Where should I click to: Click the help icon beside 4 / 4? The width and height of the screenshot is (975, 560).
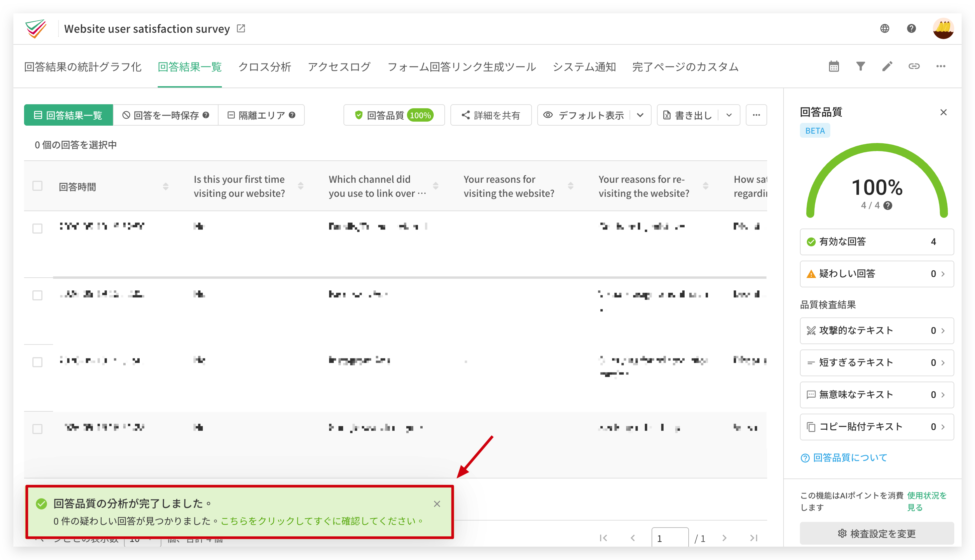coord(887,205)
